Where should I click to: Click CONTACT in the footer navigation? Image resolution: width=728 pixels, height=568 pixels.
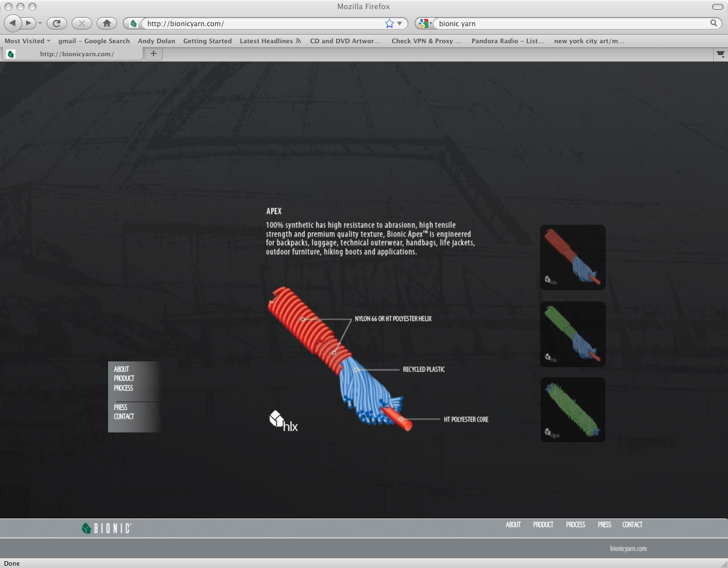632,525
